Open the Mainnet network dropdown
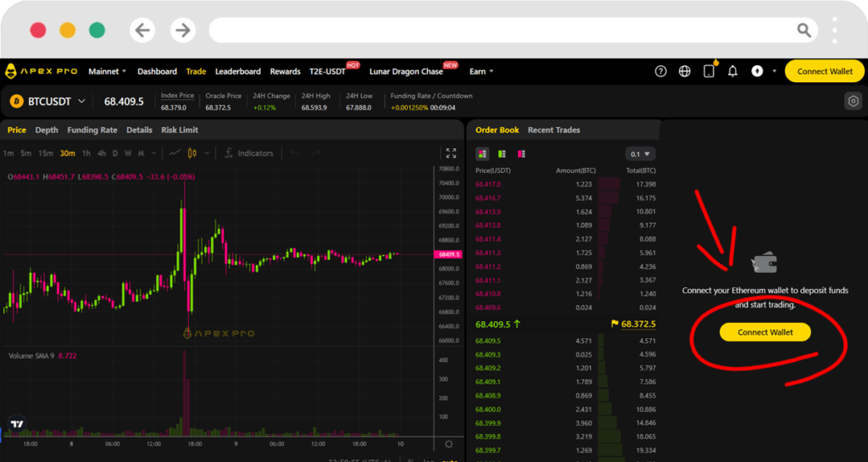868x462 pixels. click(x=107, y=71)
